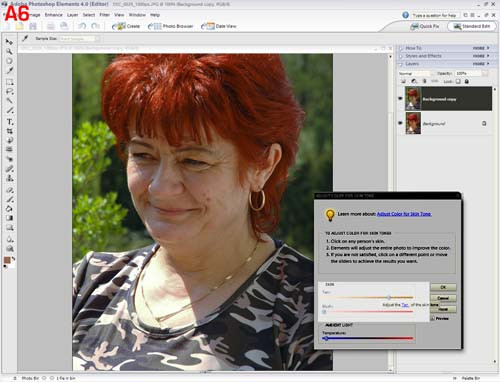Hide the Background copy layer
Image resolution: width=500 pixels, height=382 pixels.
(400, 98)
